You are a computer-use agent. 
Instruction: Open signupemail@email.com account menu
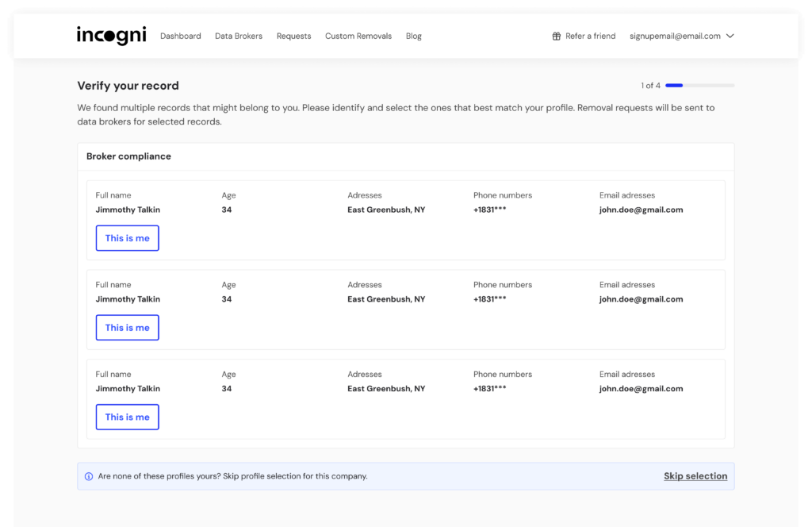coord(681,36)
